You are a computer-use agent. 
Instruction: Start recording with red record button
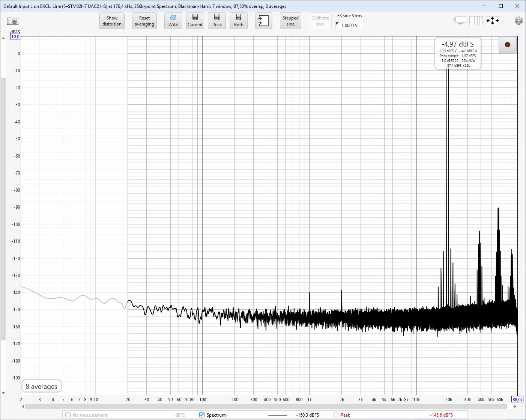[x=508, y=45]
